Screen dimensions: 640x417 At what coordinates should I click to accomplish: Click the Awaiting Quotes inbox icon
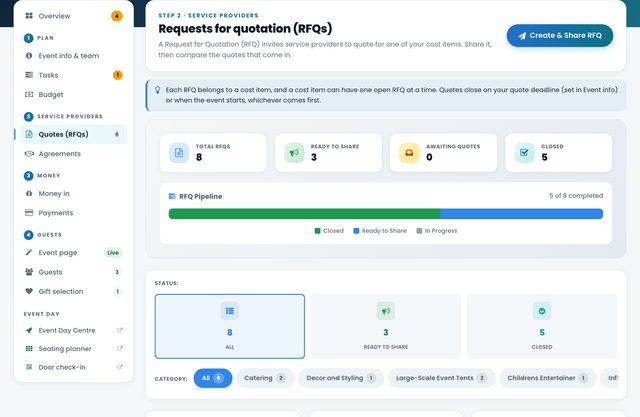coord(409,153)
